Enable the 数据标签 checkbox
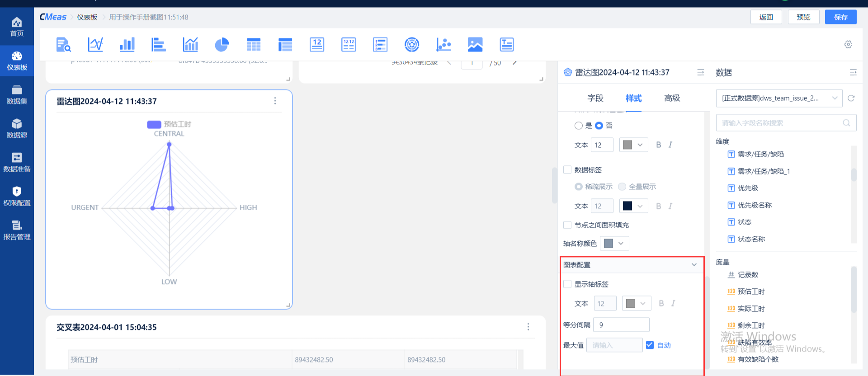 tap(567, 170)
